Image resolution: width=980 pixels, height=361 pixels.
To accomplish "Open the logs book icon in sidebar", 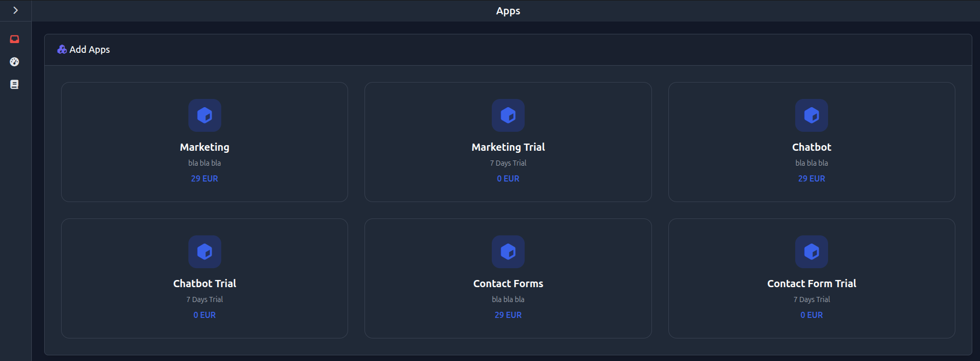I will 14,84.
